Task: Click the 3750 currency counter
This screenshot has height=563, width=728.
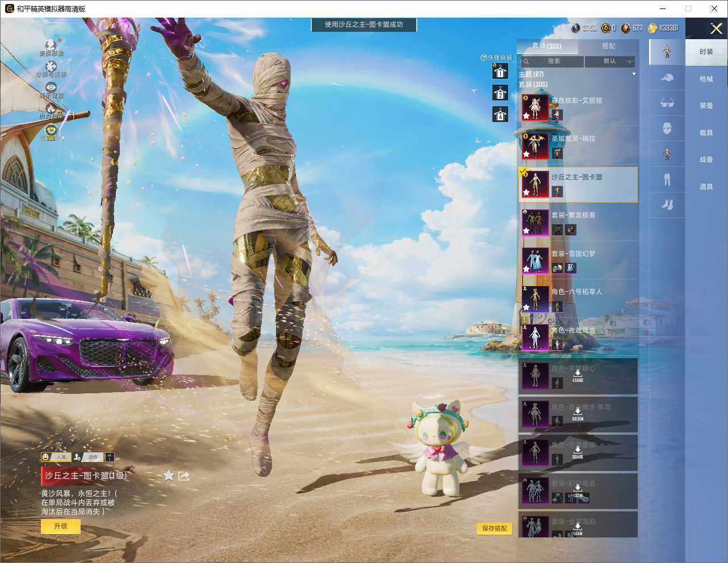Action: click(x=584, y=28)
